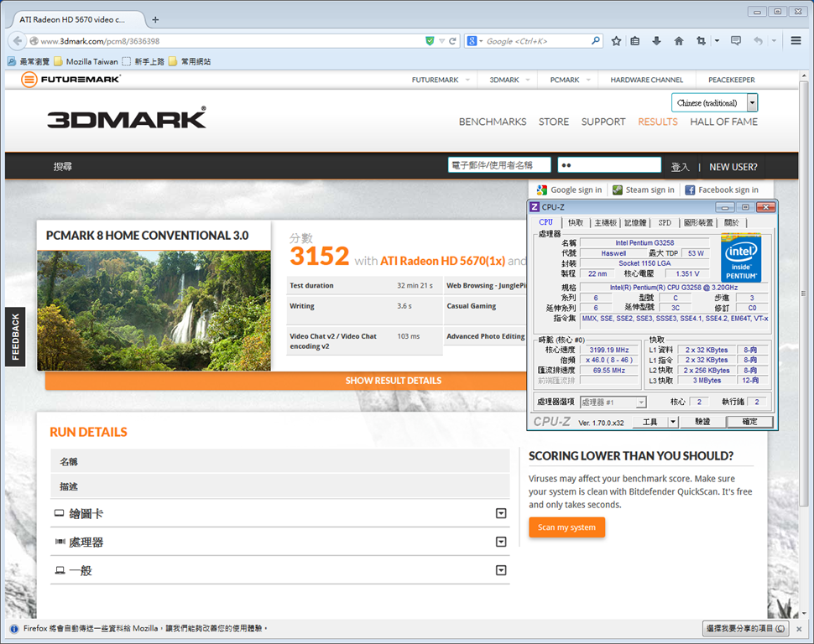Switch to the SPD tab in CPU-Z
This screenshot has width=814, height=644.
tap(665, 222)
